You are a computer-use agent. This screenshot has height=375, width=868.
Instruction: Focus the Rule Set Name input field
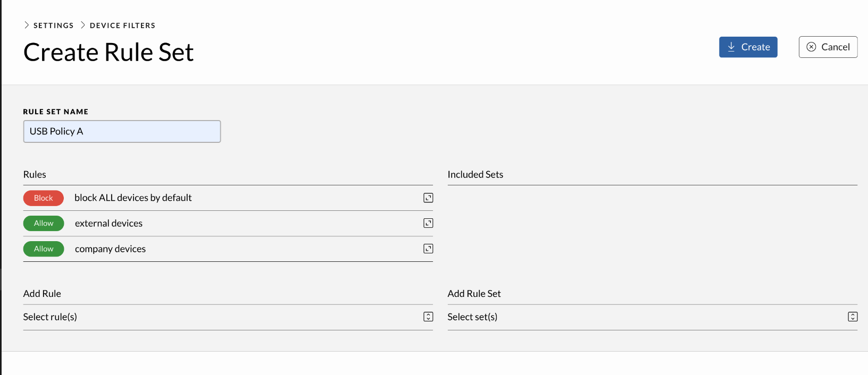click(x=122, y=131)
